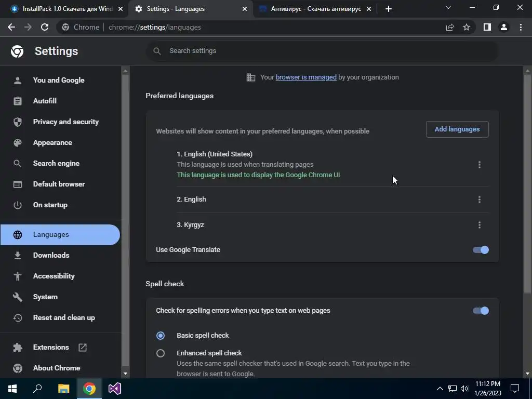Open Reset and clean up section
532x399 pixels.
point(60,317)
